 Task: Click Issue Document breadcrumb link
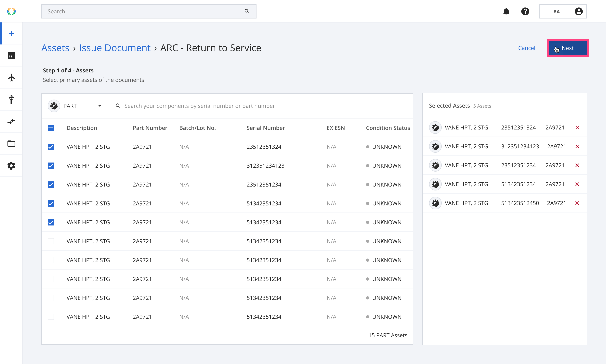tap(114, 48)
